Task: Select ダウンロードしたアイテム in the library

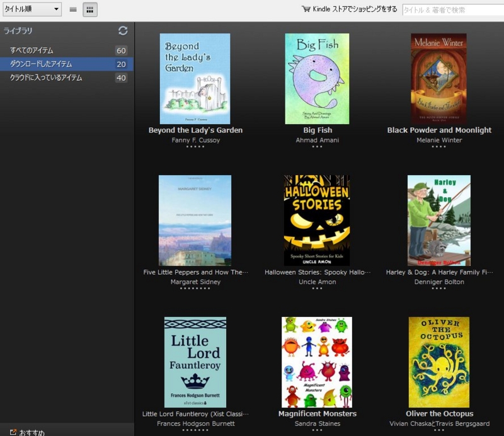Action: click(67, 64)
